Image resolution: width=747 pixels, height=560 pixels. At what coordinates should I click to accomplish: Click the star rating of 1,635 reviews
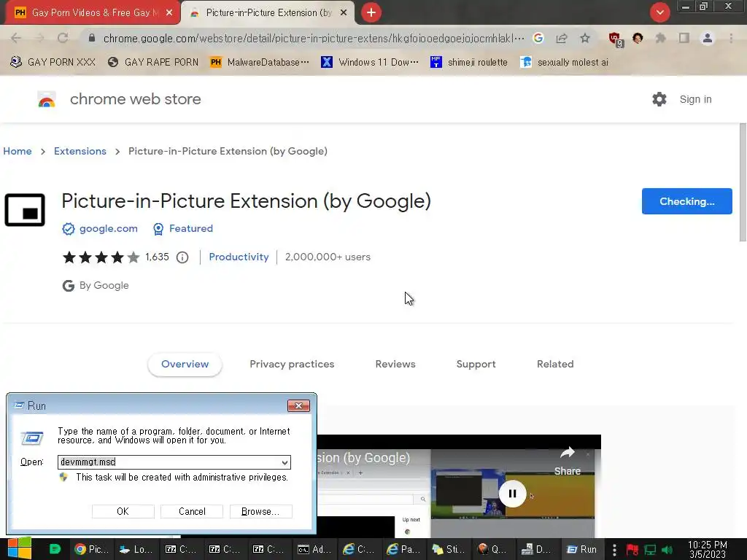point(101,257)
